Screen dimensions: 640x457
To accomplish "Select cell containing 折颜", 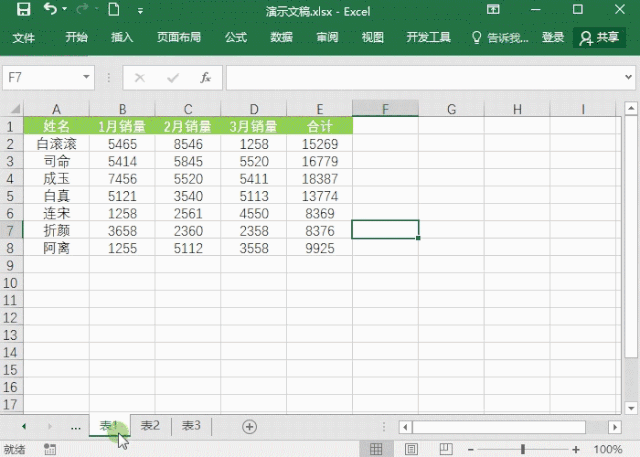I will pos(56,231).
